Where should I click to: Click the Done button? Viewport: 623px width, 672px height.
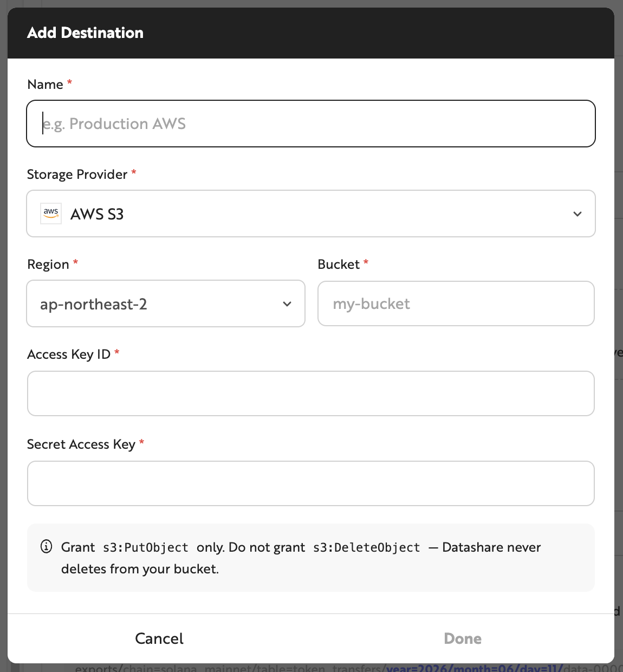pyautogui.click(x=463, y=638)
